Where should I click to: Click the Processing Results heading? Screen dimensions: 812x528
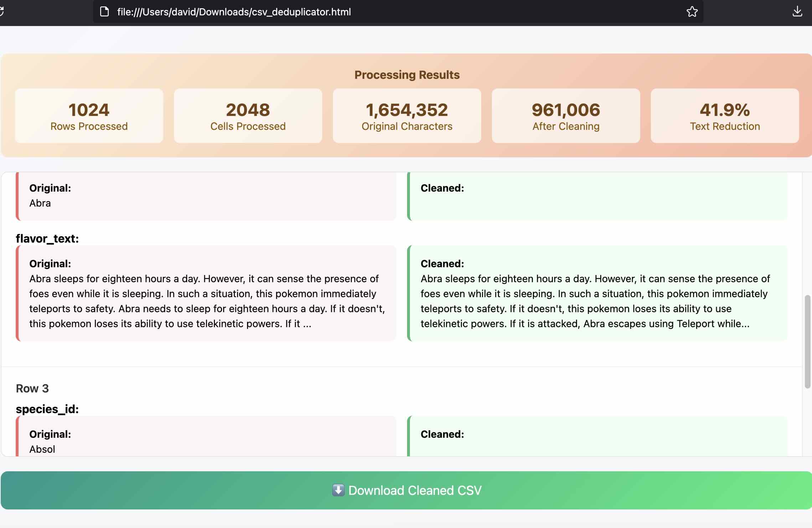point(407,75)
